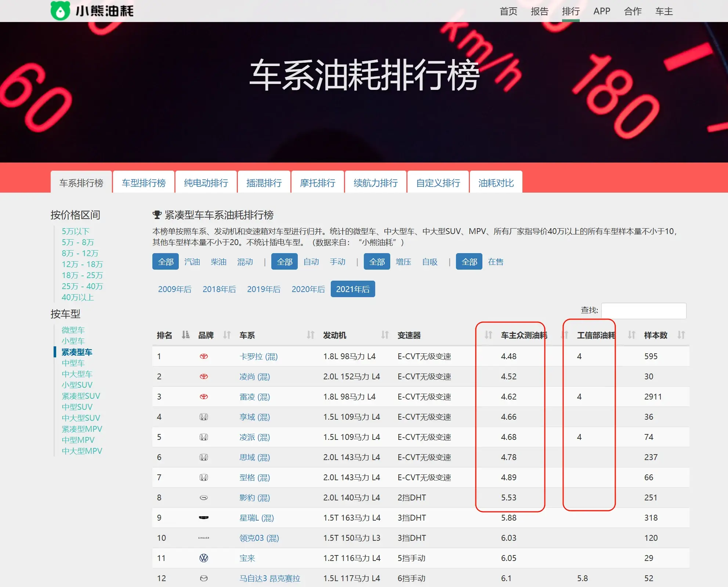Enable the 在售 filter

coord(495,262)
